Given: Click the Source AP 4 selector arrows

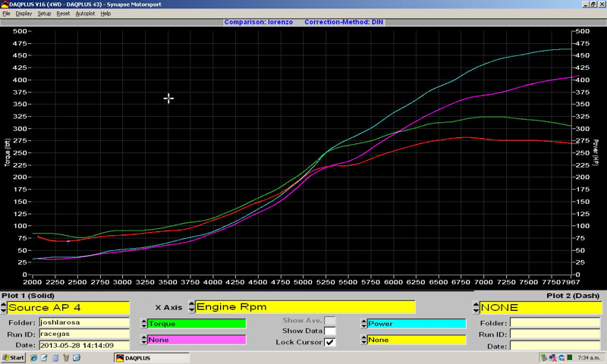Looking at the screenshot, I should (x=4, y=308).
